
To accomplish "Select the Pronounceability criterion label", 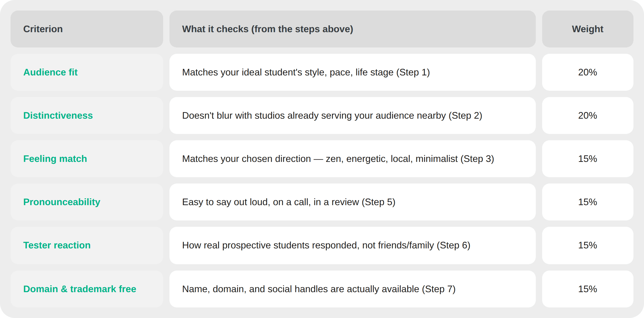I will click(62, 202).
